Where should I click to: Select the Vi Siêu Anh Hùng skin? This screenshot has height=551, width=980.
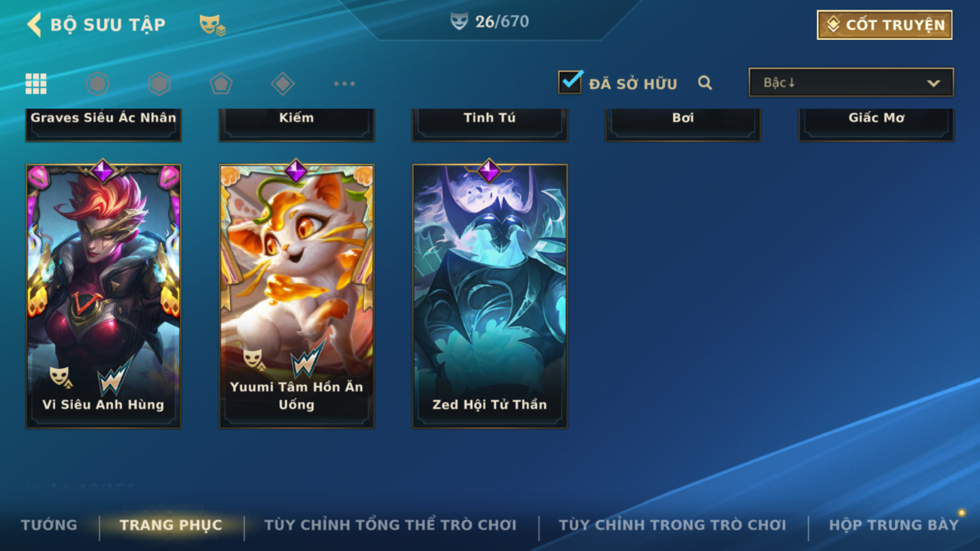coord(104,296)
